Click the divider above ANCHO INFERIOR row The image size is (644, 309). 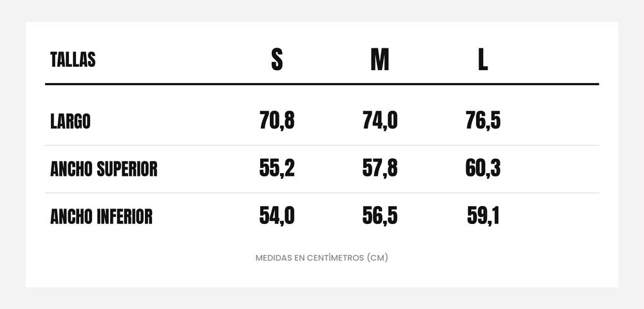pos(322,193)
